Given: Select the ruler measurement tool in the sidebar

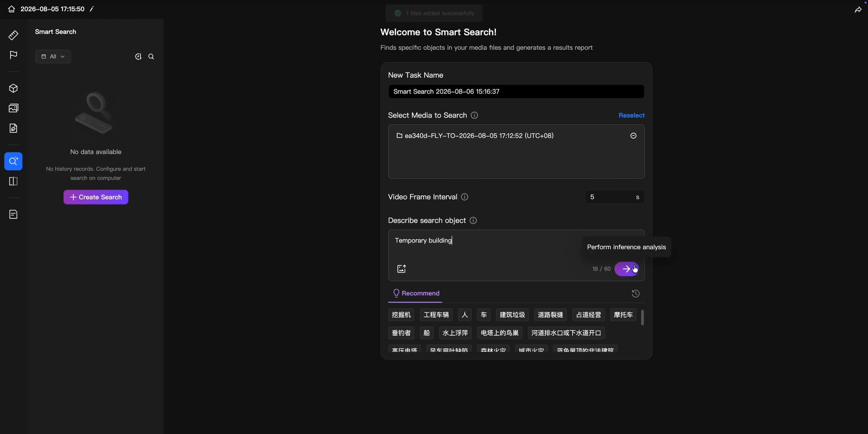Looking at the screenshot, I should coord(13,35).
